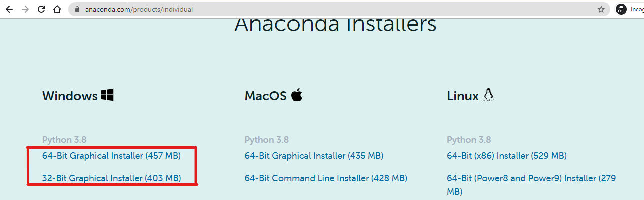Click the padlock site security icon

77,9
